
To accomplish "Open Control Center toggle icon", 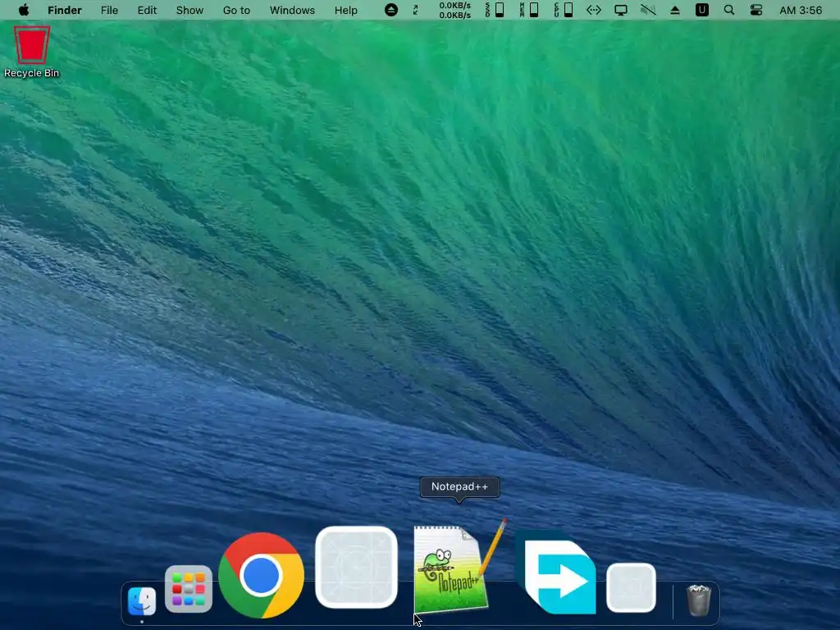I will [x=756, y=10].
